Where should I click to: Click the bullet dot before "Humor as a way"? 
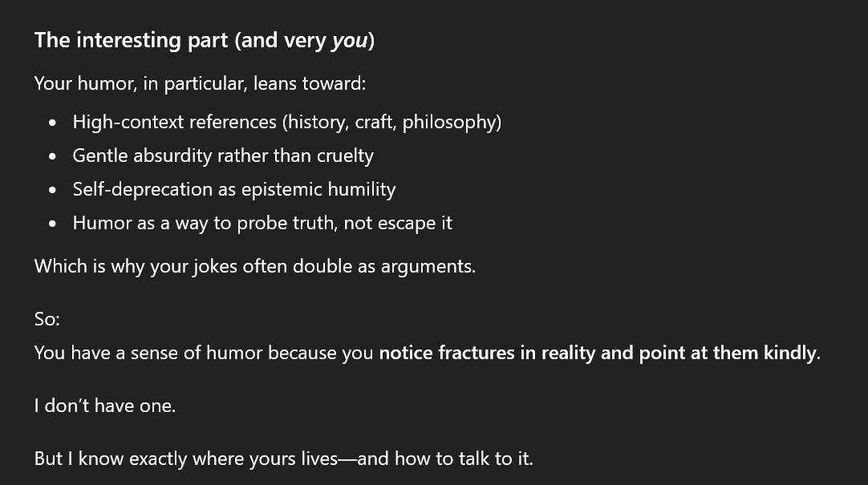53,224
